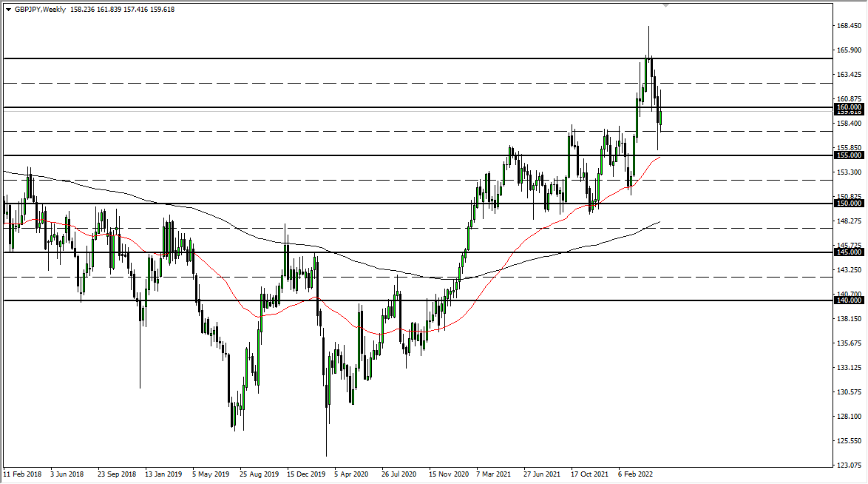Click the 6 Feb 2022 date label
868x484 pixels.
pyautogui.click(x=637, y=474)
